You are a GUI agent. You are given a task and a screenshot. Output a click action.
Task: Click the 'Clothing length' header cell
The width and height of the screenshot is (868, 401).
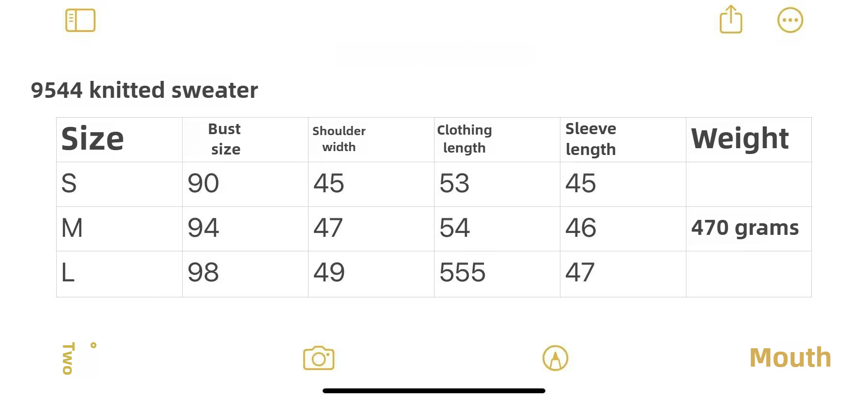click(497, 139)
